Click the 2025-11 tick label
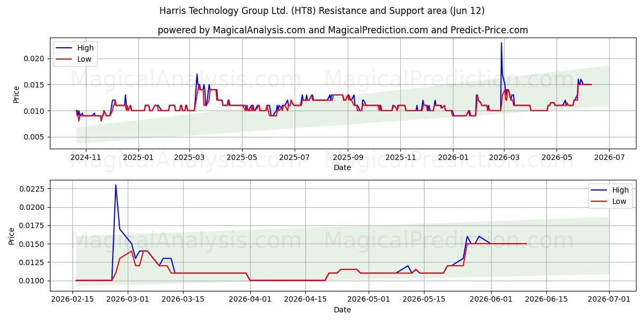 [x=400, y=157]
